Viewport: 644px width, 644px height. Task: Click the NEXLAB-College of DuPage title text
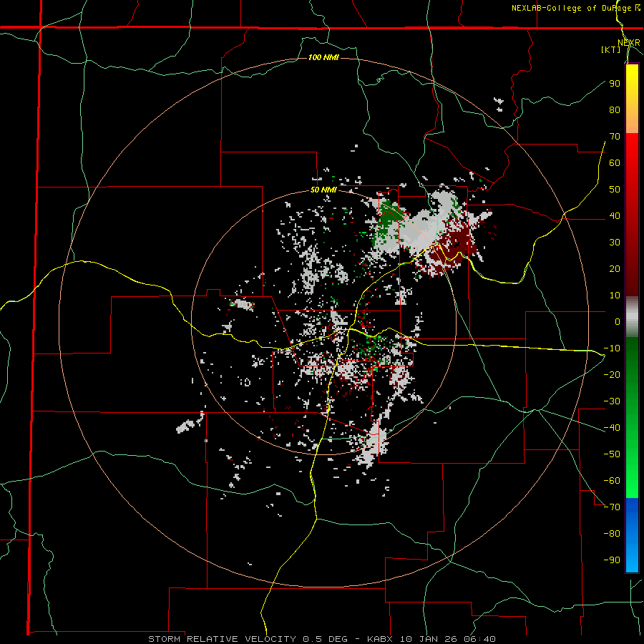coord(575,8)
